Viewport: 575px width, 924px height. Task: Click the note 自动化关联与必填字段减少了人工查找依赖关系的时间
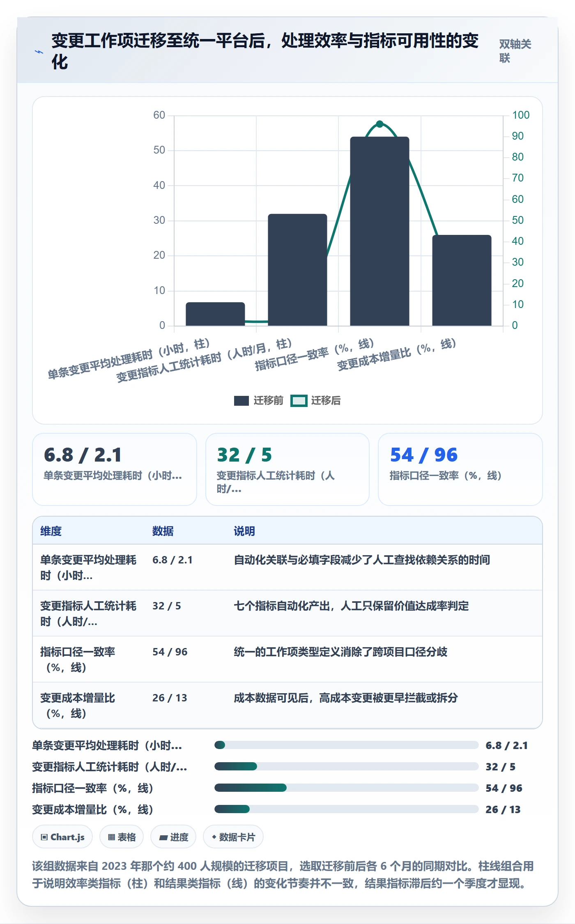click(362, 560)
